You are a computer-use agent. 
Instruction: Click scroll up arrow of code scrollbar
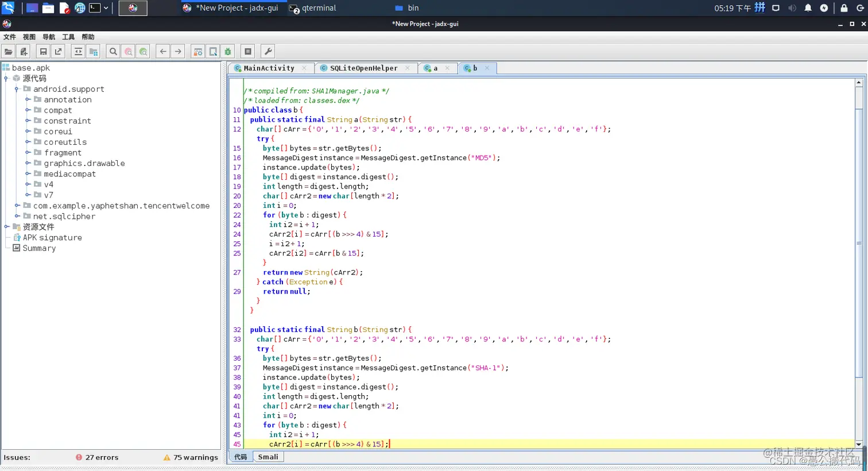[859, 83]
